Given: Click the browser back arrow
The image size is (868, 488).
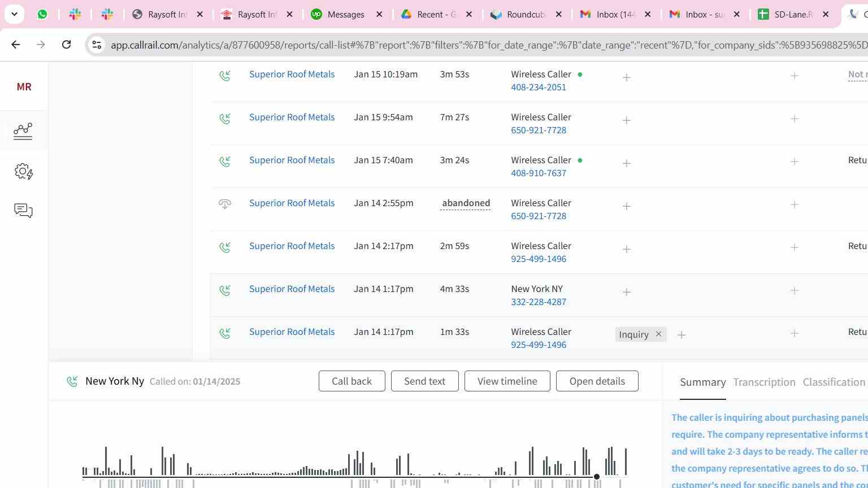Looking at the screenshot, I should point(16,44).
